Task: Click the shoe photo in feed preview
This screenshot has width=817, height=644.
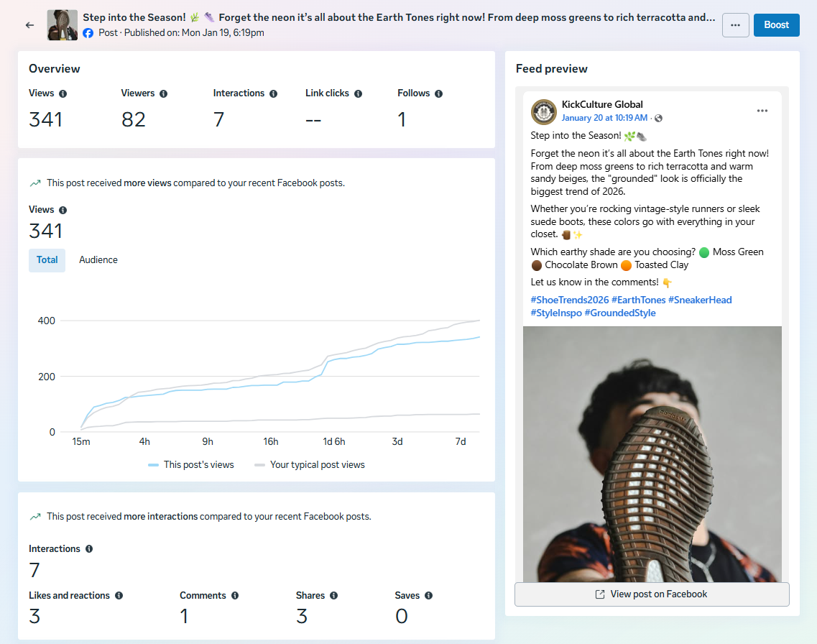Action: pos(652,453)
